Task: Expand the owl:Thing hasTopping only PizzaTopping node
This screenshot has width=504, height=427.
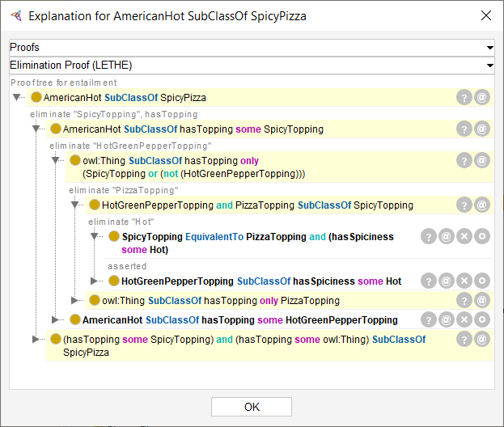Action: tap(74, 300)
